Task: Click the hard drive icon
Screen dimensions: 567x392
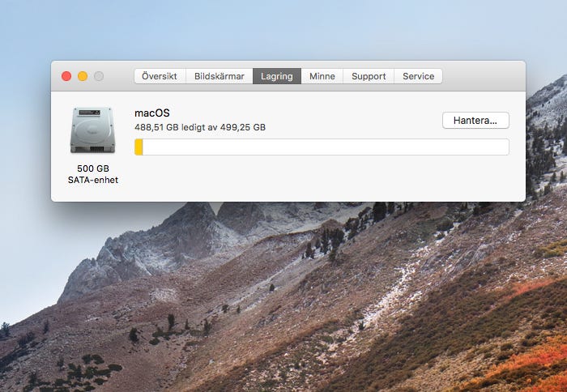Action: [x=92, y=130]
